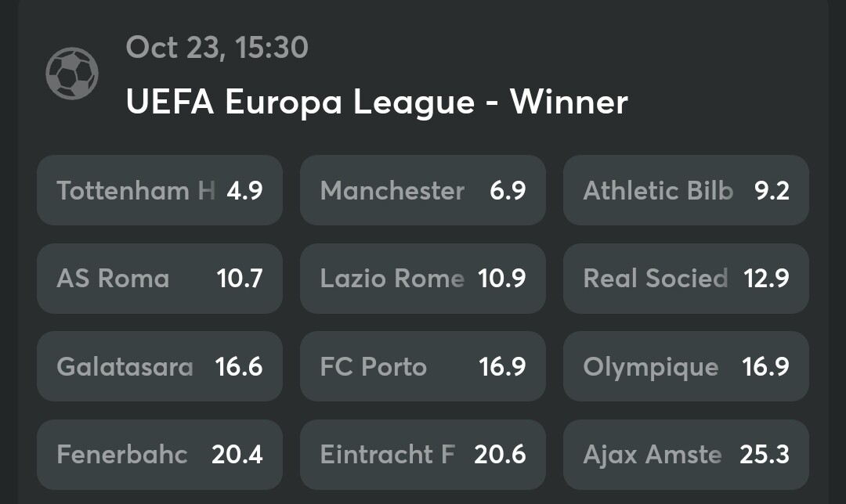Click the Oct 23, 15:30 date label

pyautogui.click(x=217, y=48)
